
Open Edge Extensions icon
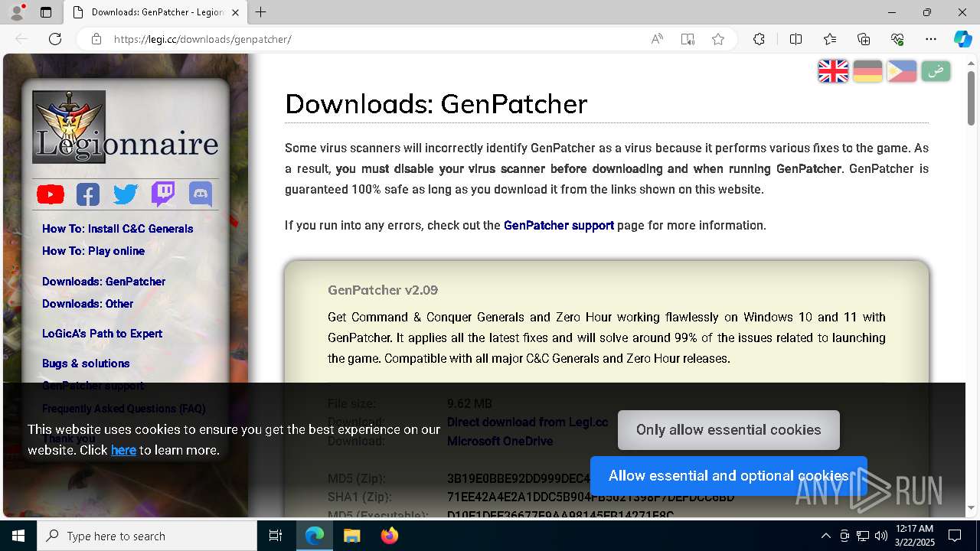[x=759, y=39]
